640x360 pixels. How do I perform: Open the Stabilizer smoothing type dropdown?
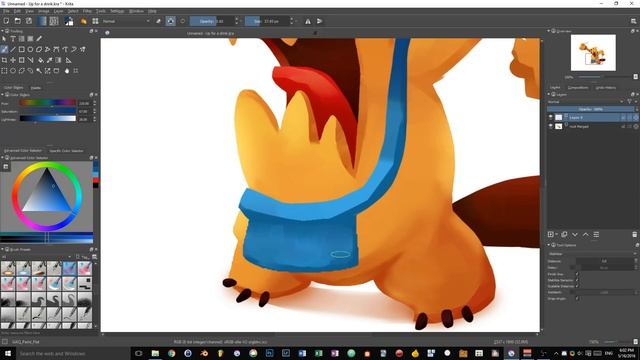click(x=592, y=253)
